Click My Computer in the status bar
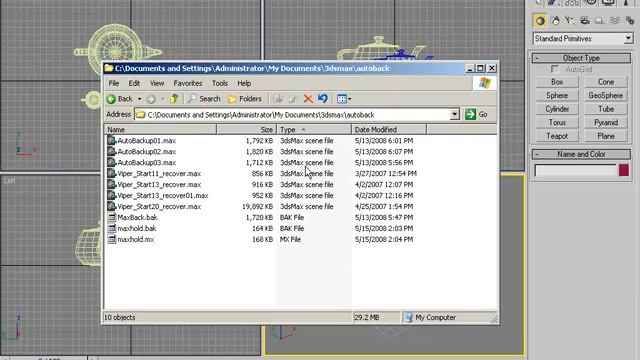Viewport: 640px width, 360px height. [x=431, y=317]
